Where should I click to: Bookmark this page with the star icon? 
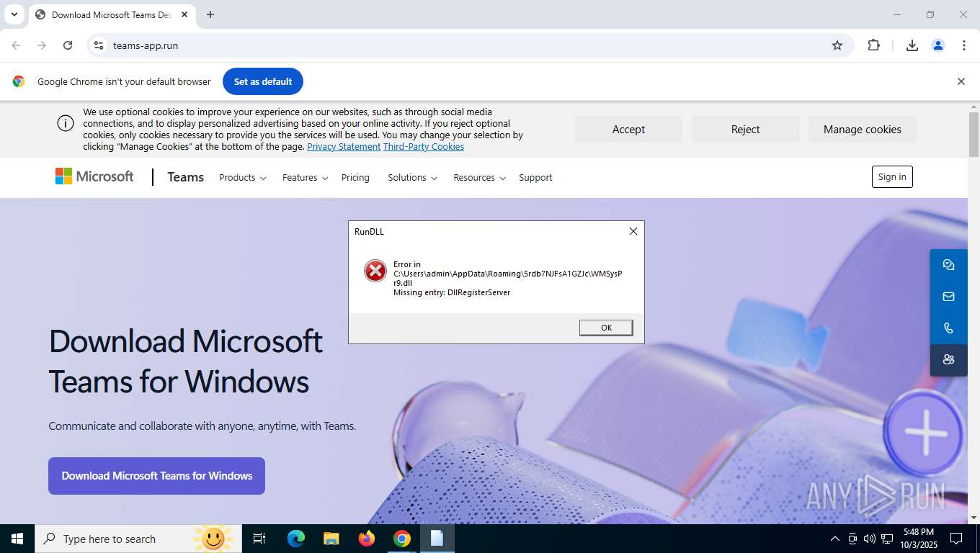pos(837,45)
